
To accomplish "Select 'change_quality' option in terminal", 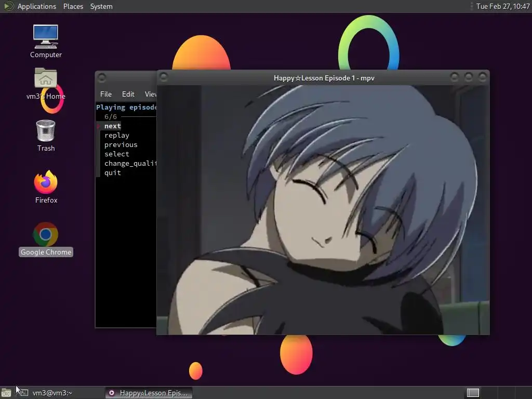I will pos(130,163).
